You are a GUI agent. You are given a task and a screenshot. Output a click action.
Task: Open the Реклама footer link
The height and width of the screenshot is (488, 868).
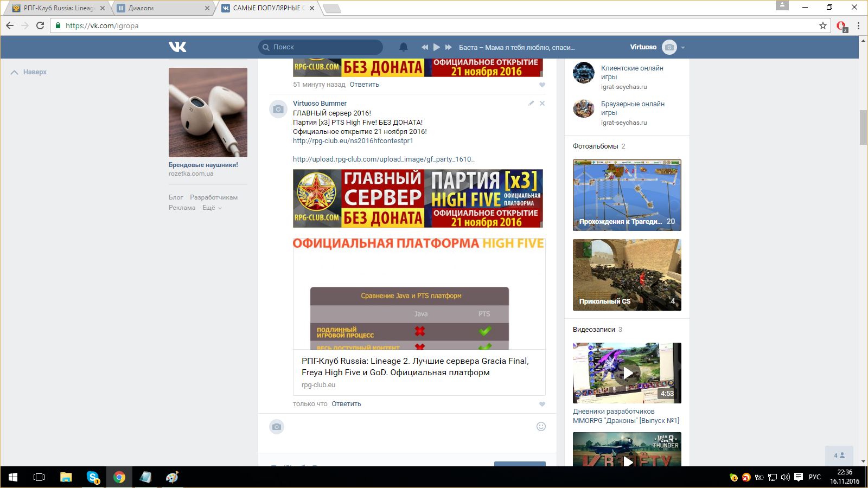point(182,208)
